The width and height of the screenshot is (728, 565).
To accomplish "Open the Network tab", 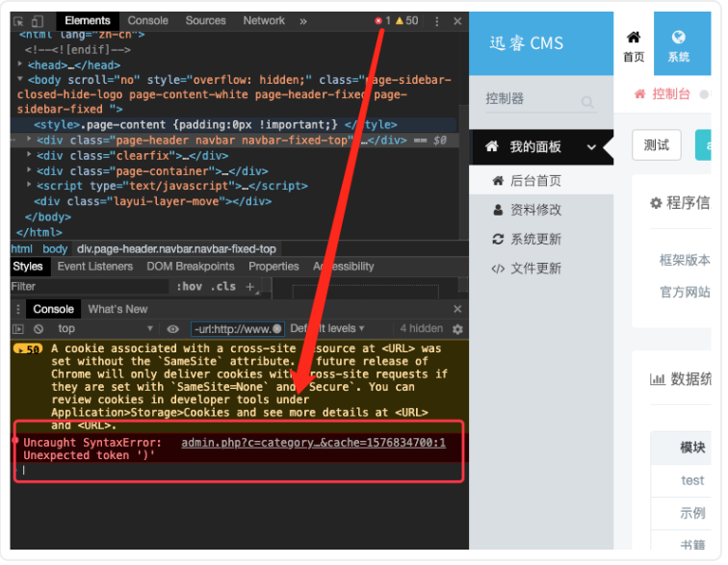I will pyautogui.click(x=265, y=21).
